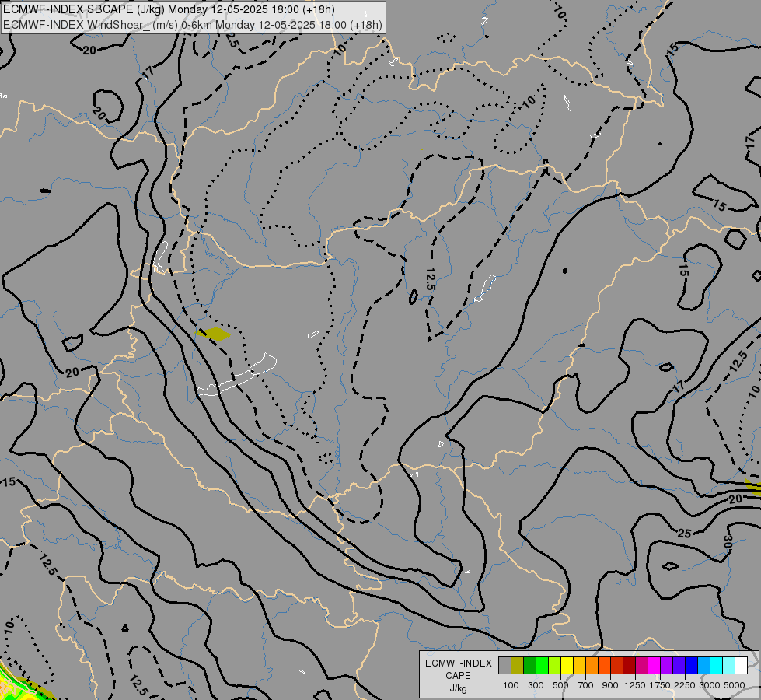Click the 'J/kg' unit label in legend
761x700 pixels.
click(x=458, y=688)
